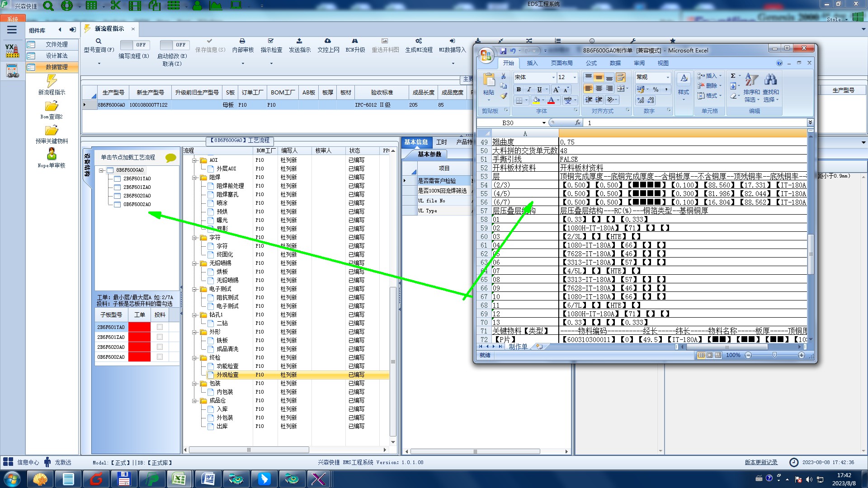Click scissors icon in top quick-access bar
Image resolution: width=868 pixels, height=488 pixels.
116,5
